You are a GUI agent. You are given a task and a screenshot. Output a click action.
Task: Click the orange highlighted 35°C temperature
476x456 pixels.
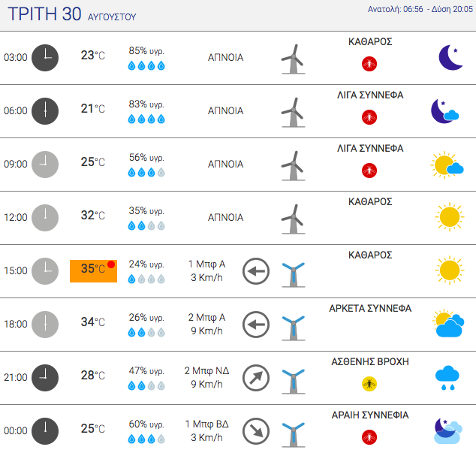click(94, 271)
